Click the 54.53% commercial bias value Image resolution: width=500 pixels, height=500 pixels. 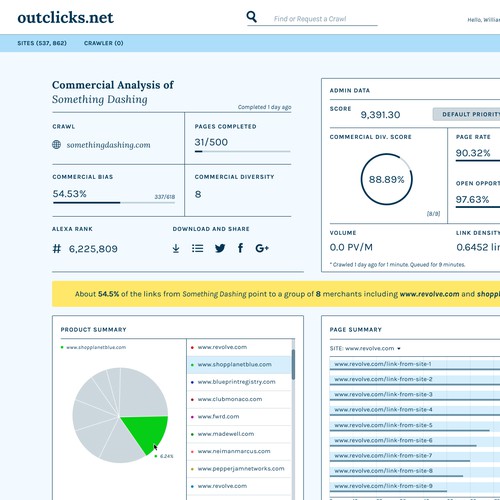(69, 194)
